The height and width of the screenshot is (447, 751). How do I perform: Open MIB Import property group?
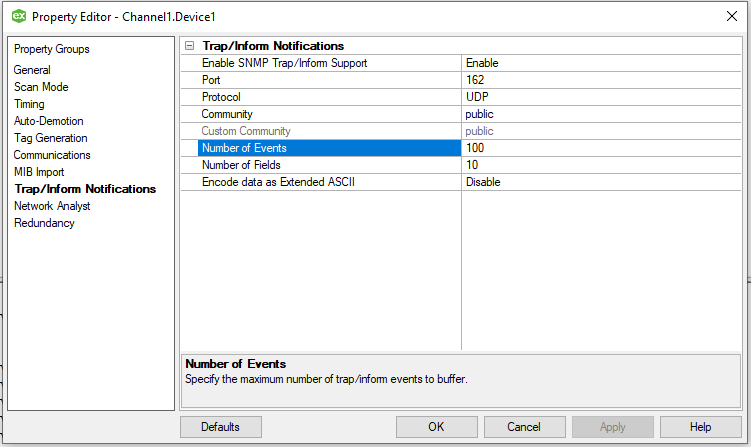coord(39,172)
